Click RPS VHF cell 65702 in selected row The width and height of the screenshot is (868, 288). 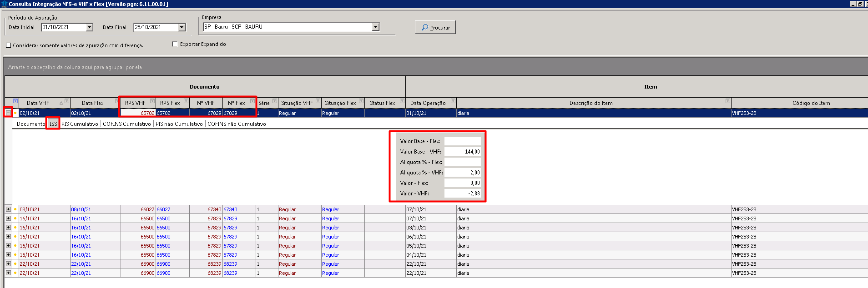pos(138,113)
